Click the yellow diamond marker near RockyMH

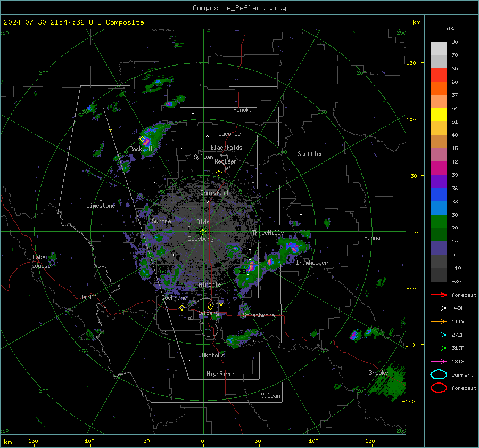142,139
